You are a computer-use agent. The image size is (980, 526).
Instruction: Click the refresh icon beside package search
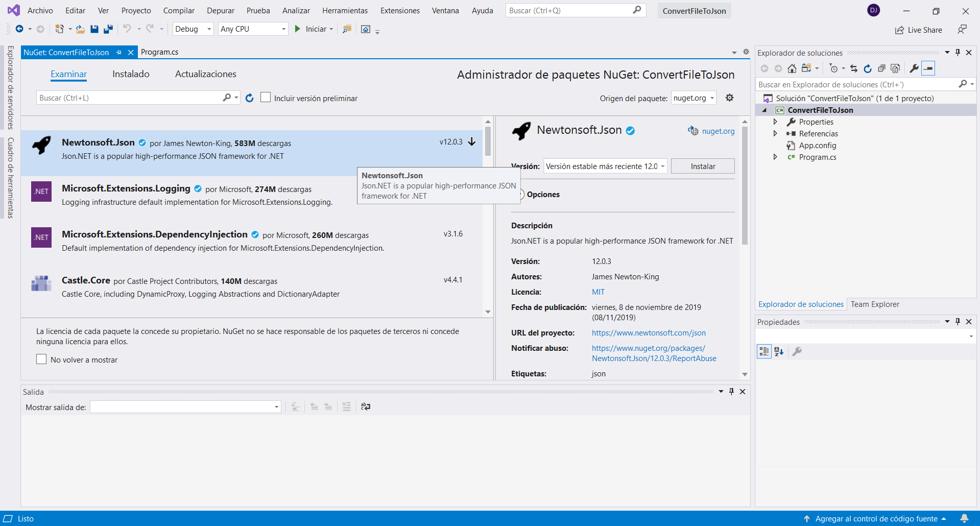point(249,98)
